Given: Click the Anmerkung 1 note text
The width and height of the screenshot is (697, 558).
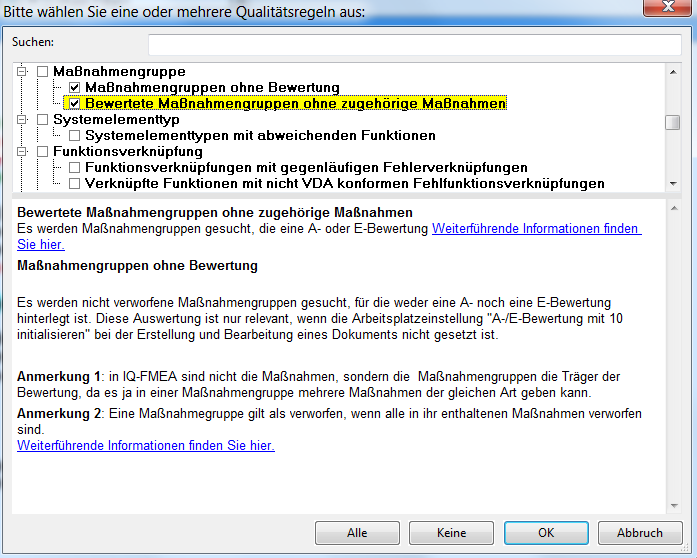Looking at the screenshot, I should point(318,385).
